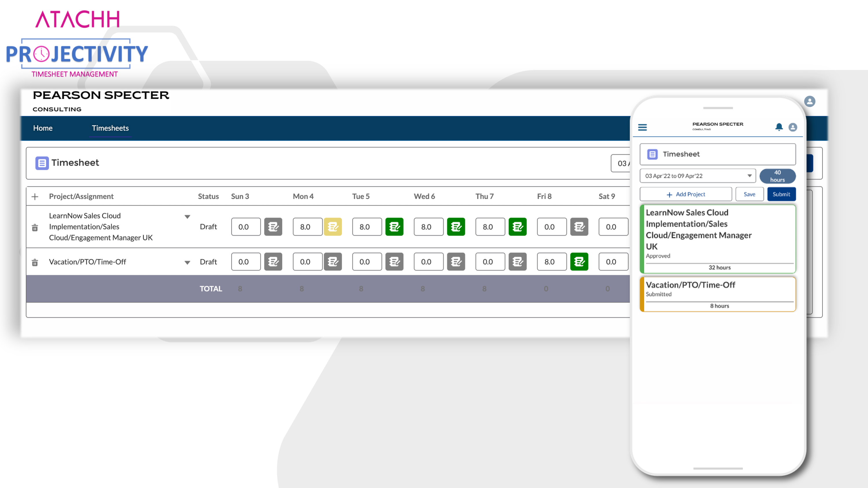Edit Wednesday hours field in LearnNow row
The image size is (868, 488).
pos(429,227)
